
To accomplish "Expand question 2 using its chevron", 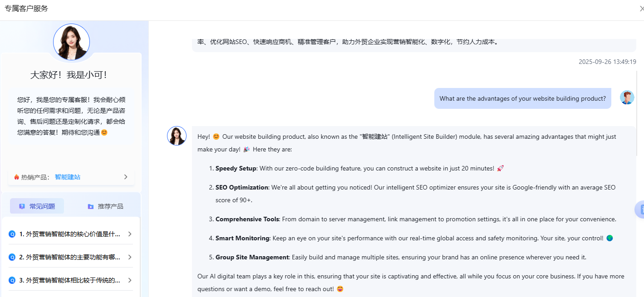I will [129, 257].
